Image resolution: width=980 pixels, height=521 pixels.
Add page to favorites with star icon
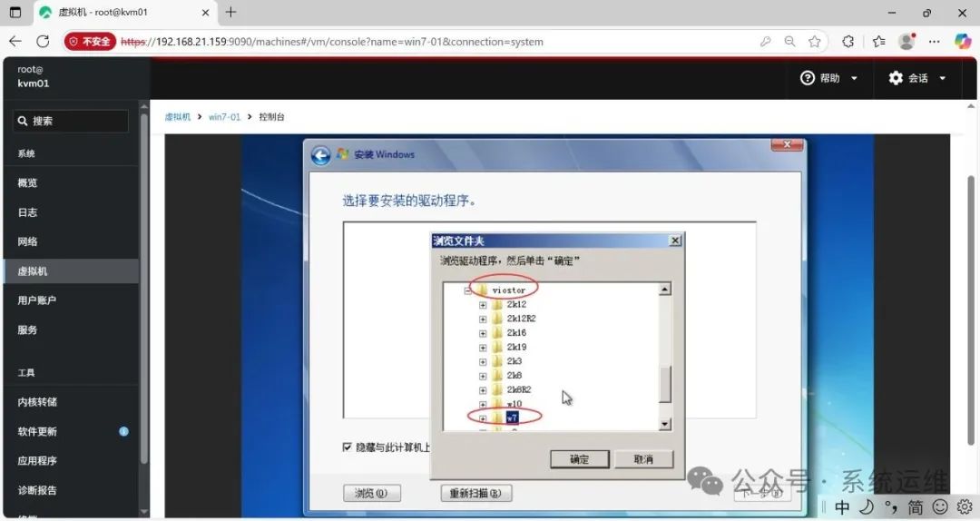[814, 41]
